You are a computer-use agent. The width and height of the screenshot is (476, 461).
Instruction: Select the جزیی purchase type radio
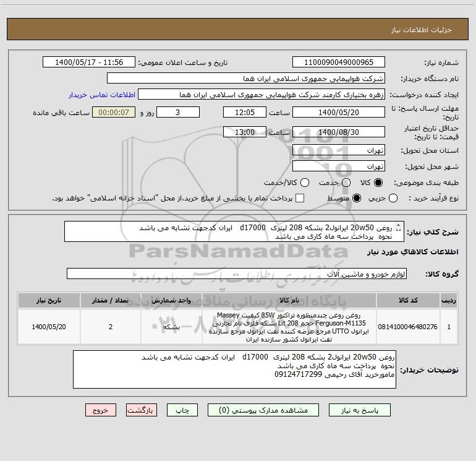pos(393,199)
